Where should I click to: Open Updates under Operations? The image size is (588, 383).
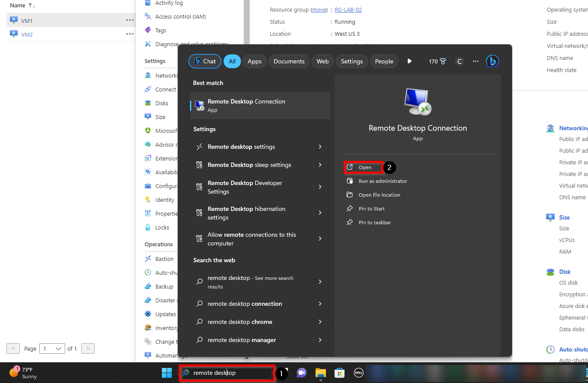(165, 314)
